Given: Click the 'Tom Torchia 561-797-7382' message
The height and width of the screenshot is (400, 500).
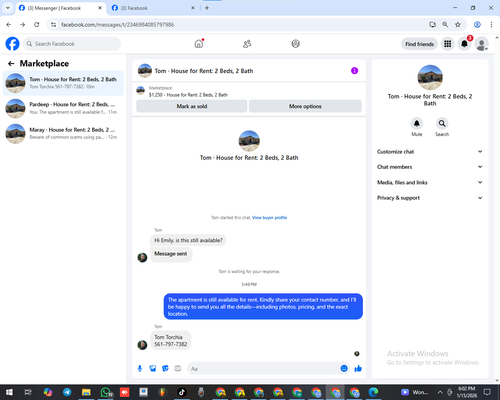Looking at the screenshot, I should (171, 340).
